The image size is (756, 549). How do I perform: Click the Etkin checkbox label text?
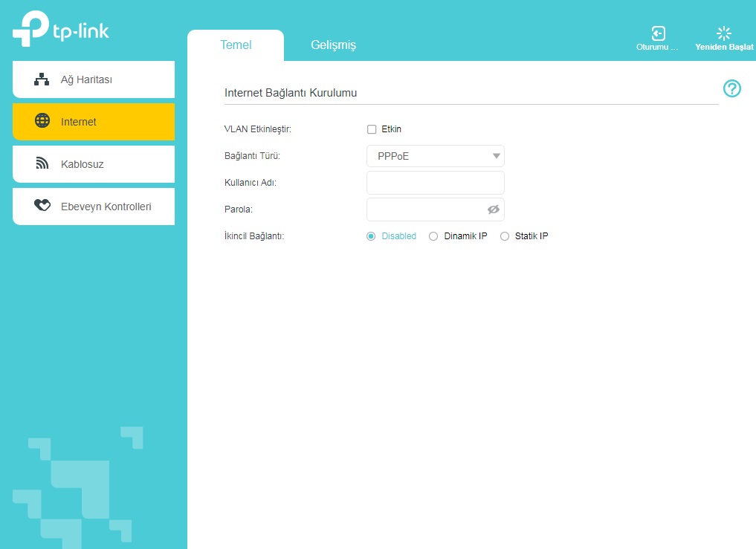(392, 129)
